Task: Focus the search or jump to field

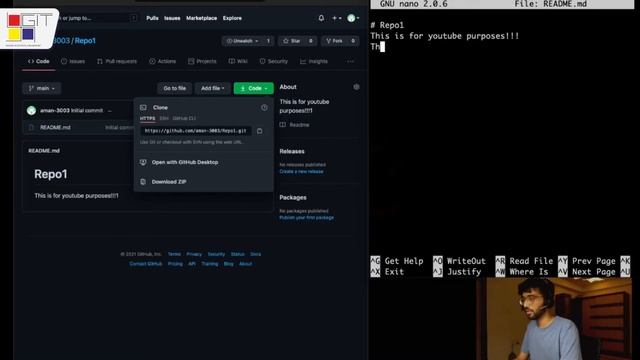Action: [98, 18]
